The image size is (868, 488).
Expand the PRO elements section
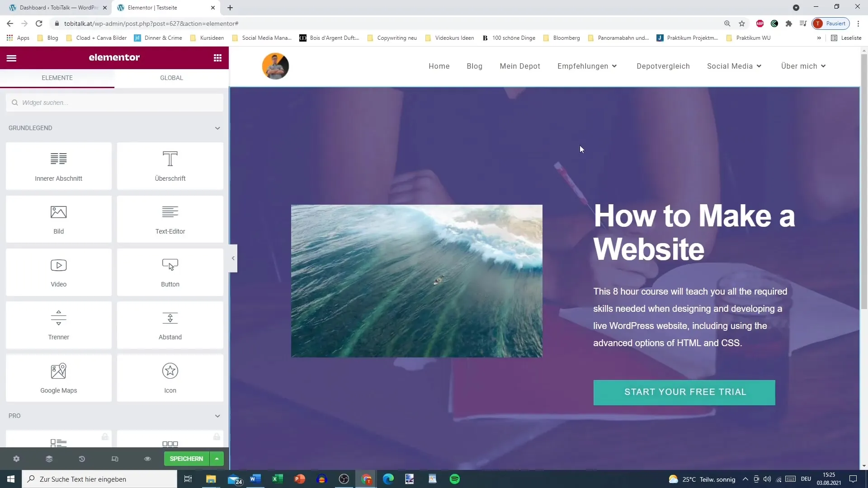point(217,415)
